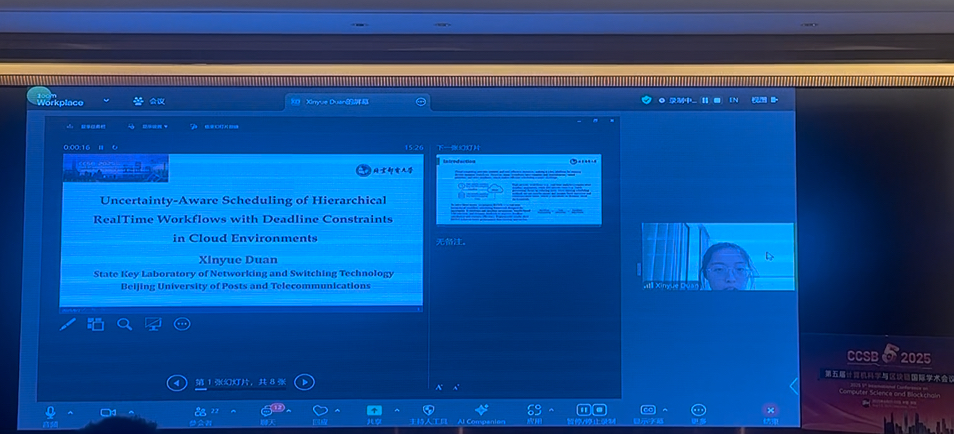Open the 会议 meeting tab
The image size is (954, 434).
150,101
